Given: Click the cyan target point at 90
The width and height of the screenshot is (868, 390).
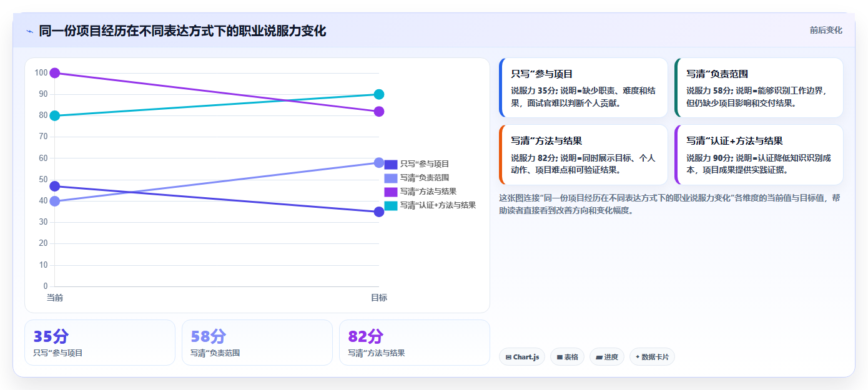Looking at the screenshot, I should pos(378,94).
